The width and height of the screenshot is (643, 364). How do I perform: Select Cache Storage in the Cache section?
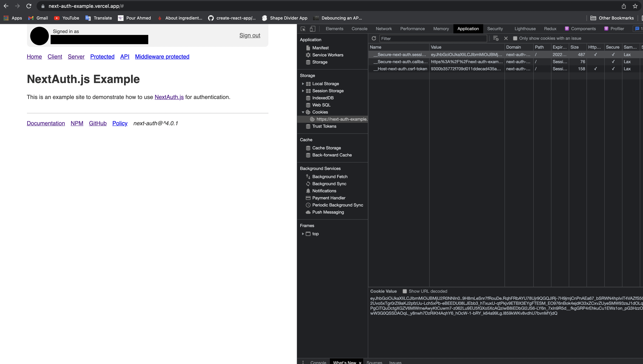[x=326, y=148]
